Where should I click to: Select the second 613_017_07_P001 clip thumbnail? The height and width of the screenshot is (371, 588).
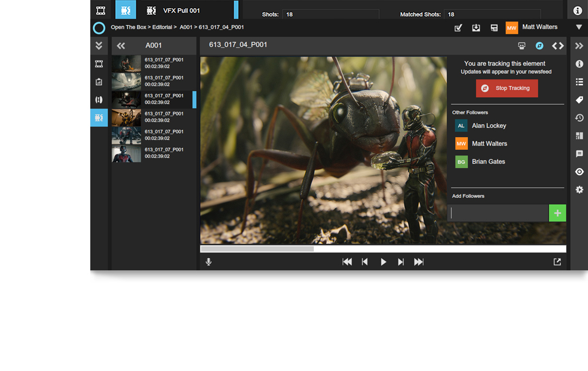[126, 81]
